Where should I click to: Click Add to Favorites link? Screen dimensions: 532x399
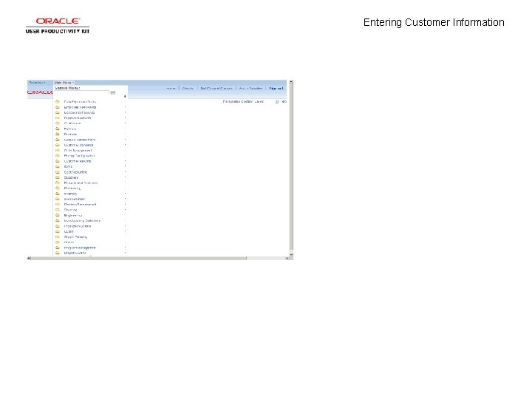(x=250, y=88)
